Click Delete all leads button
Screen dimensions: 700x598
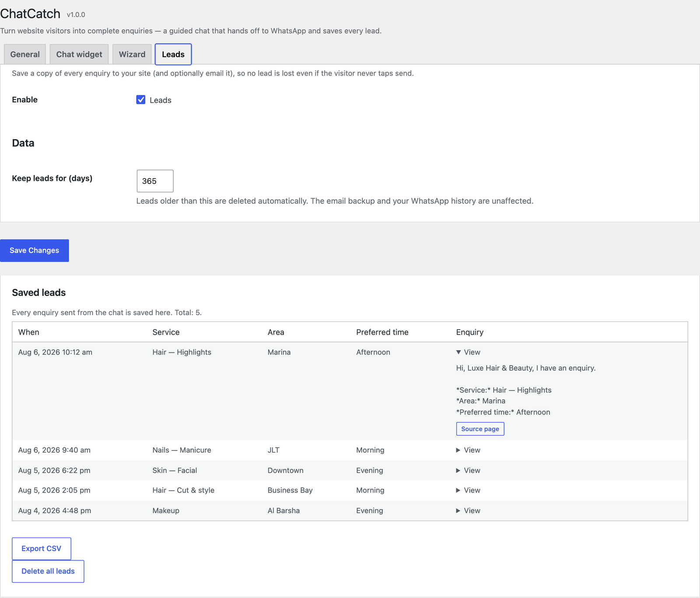tap(48, 571)
